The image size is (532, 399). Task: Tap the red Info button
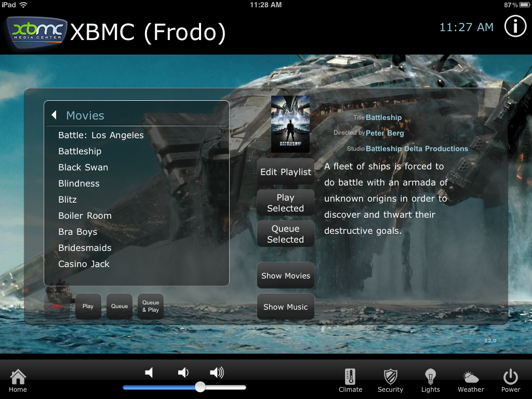pyautogui.click(x=57, y=307)
